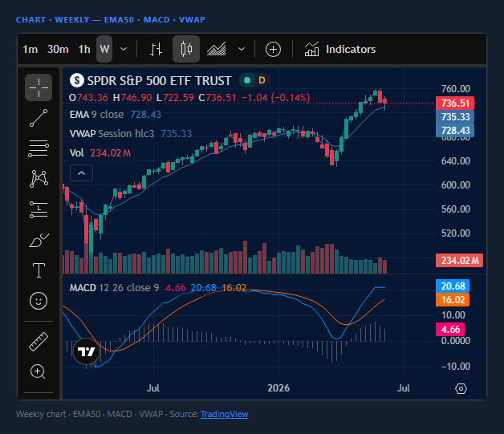
Task: Select the 1m timeframe
Action: coord(30,50)
